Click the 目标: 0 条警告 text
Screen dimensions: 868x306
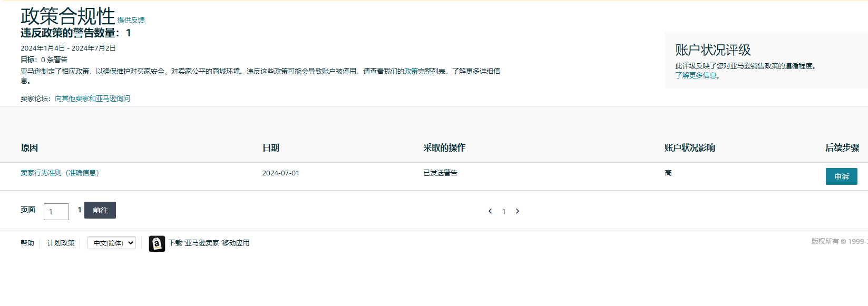44,60
